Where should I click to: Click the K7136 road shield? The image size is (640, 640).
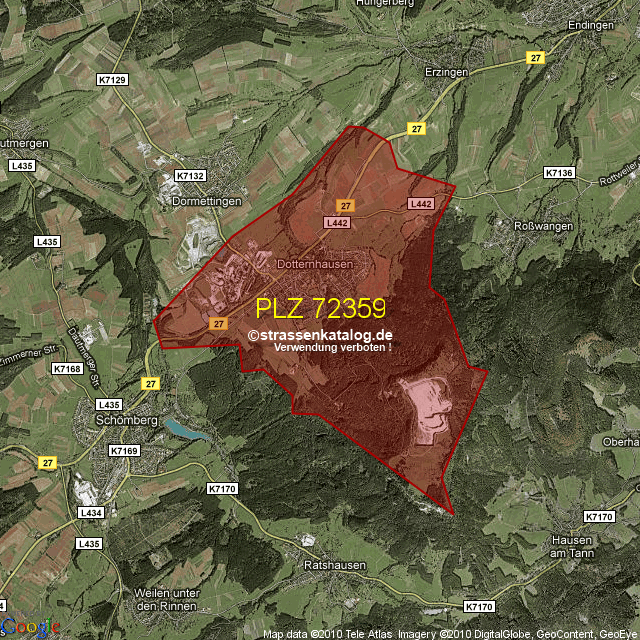[x=559, y=173]
